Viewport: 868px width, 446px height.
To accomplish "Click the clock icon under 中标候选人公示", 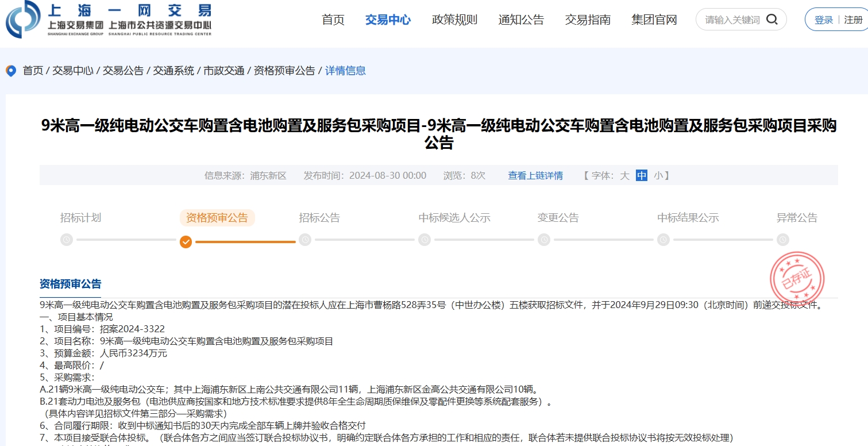I will (425, 240).
